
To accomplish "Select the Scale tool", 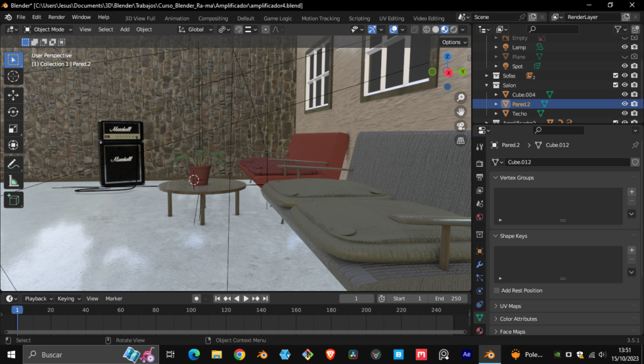I will tap(13, 128).
